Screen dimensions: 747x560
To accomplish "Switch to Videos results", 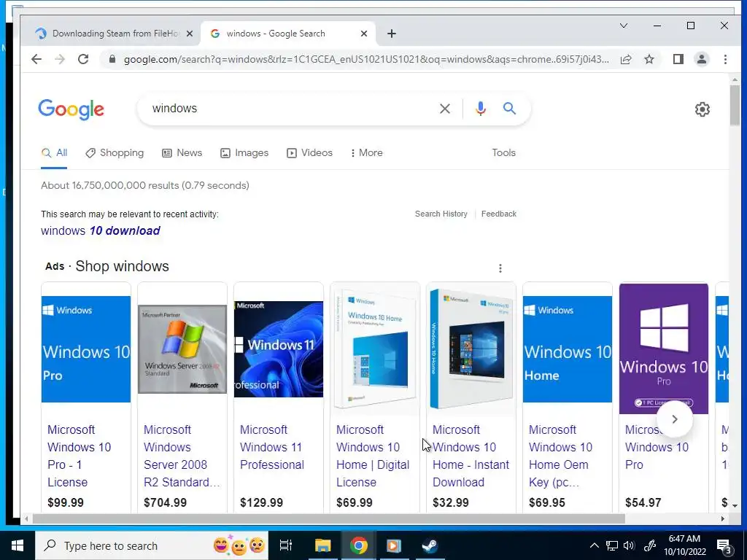I will coord(309,153).
